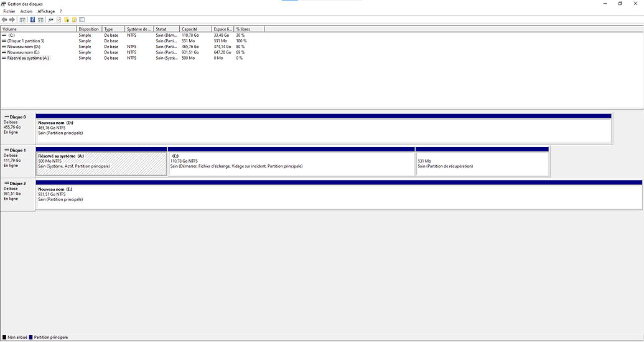Open the Affichage menu
The width and height of the screenshot is (644, 342).
(x=46, y=11)
